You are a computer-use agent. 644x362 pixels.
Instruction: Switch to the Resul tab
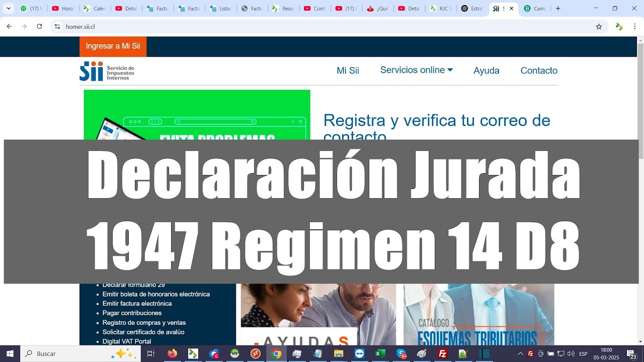pyautogui.click(x=283, y=9)
